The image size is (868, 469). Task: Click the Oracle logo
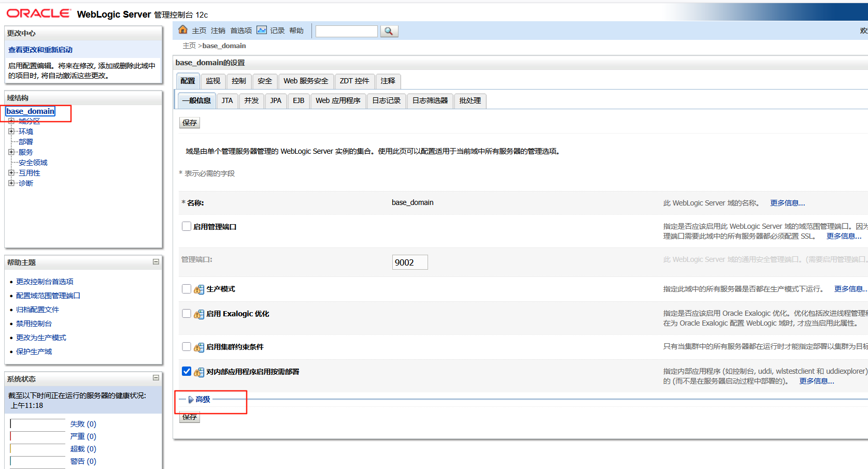coord(38,13)
